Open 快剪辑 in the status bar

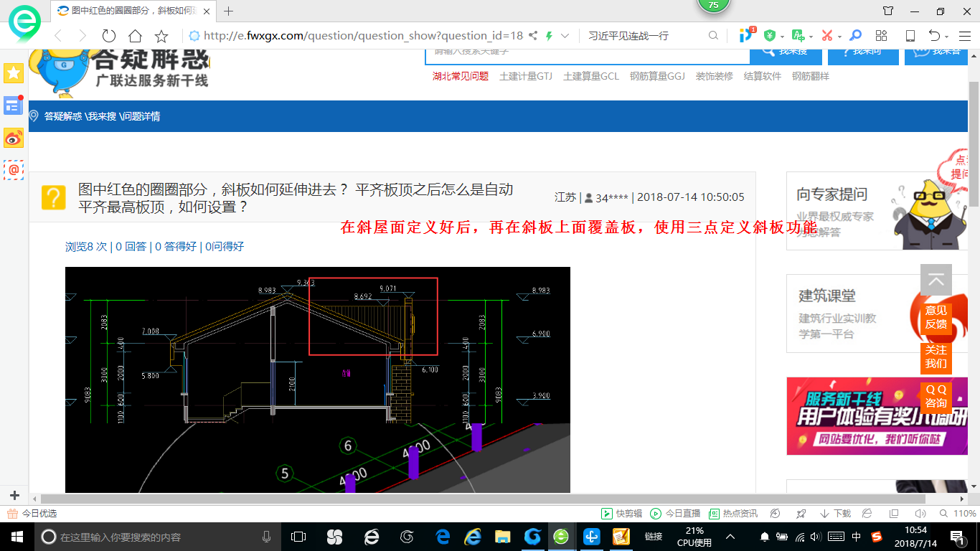[622, 514]
